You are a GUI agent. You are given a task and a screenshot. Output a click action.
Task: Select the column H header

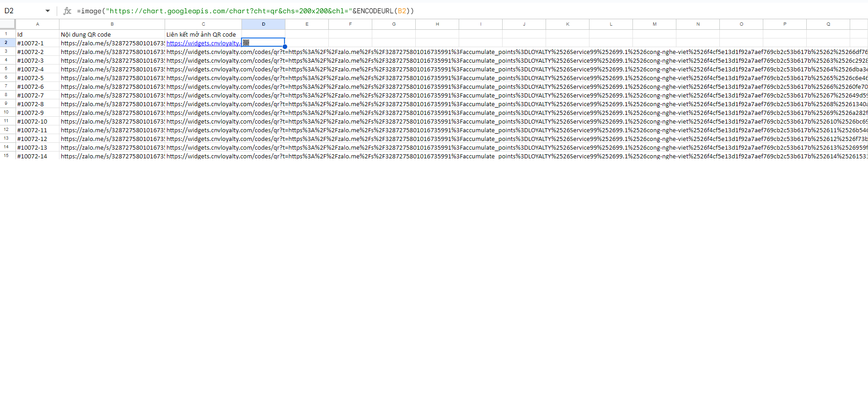[x=437, y=24]
